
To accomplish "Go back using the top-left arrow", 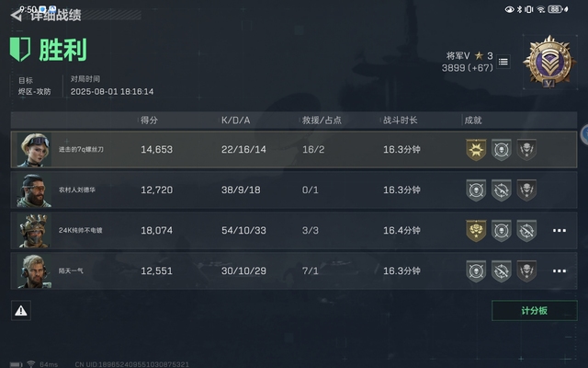I will tap(16, 15).
